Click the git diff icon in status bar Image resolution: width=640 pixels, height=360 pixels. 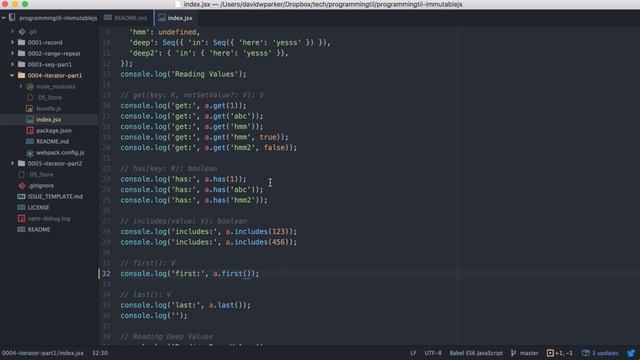[550, 353]
